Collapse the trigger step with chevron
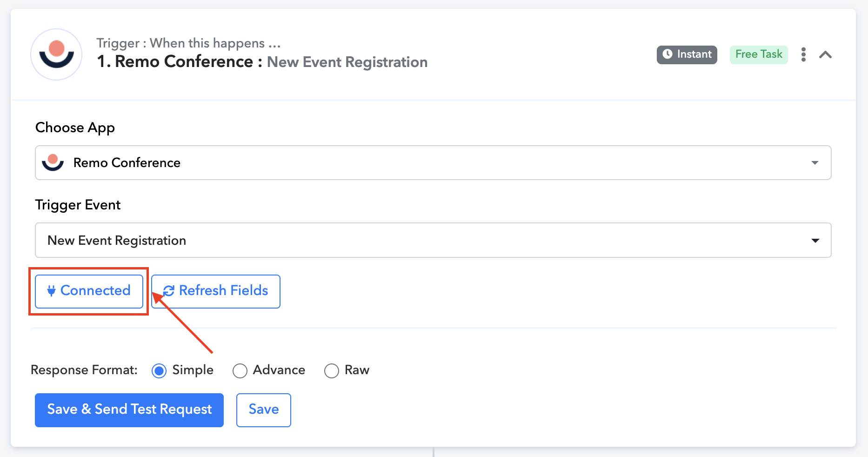 click(825, 54)
